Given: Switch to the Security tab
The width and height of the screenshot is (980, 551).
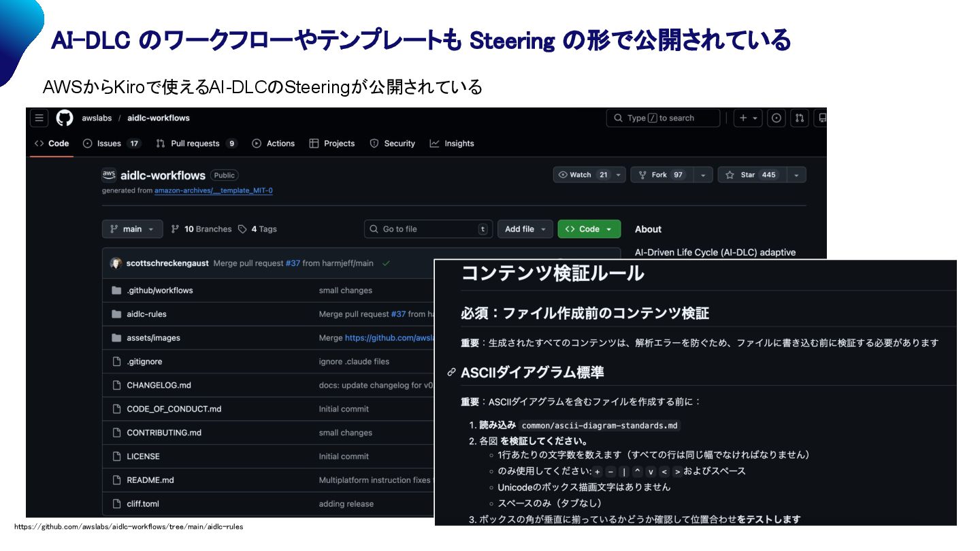Looking at the screenshot, I should coord(392,144).
